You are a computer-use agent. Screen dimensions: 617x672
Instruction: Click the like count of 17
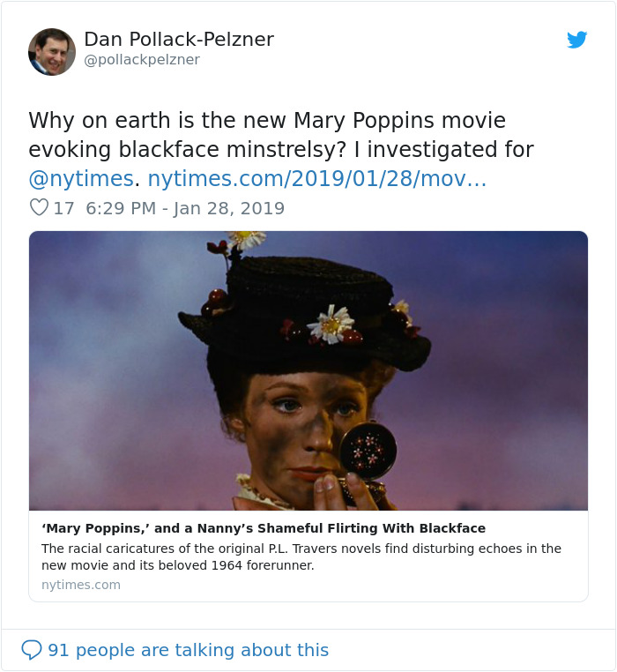click(63, 208)
